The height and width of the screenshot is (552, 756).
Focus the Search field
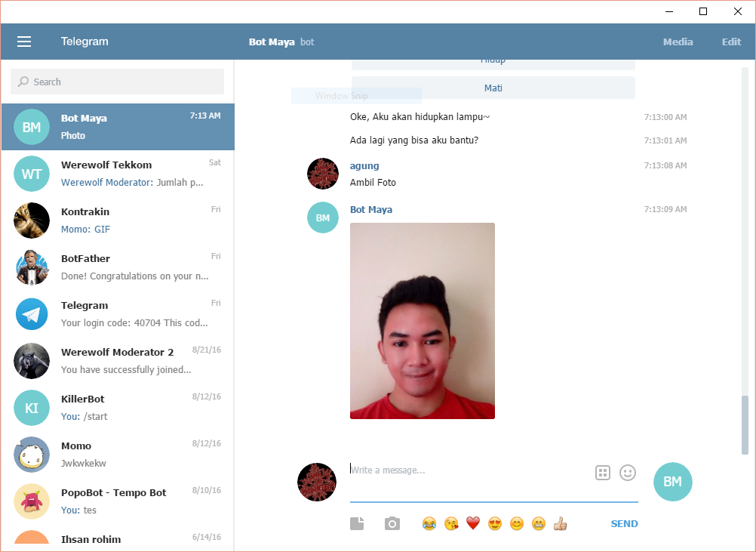(117, 82)
